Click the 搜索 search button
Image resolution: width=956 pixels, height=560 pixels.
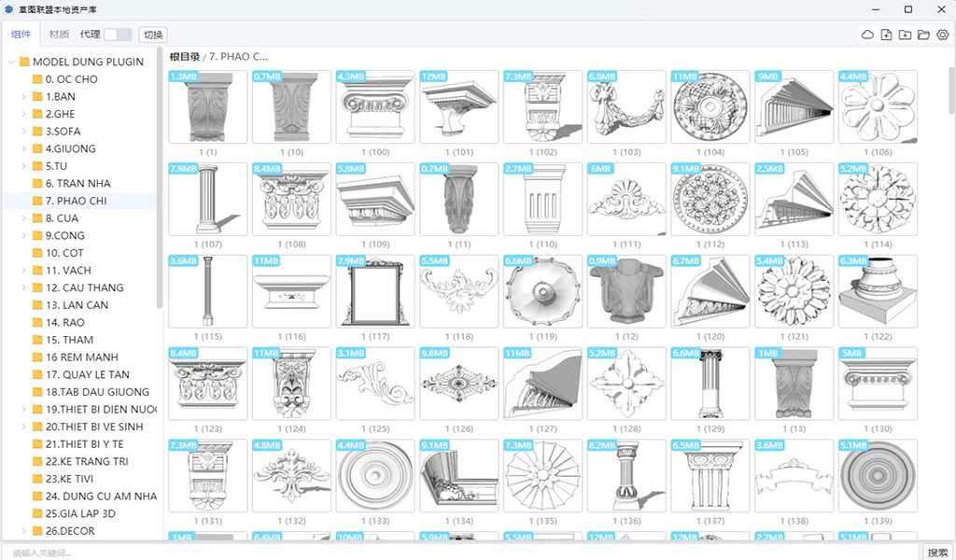tap(937, 553)
